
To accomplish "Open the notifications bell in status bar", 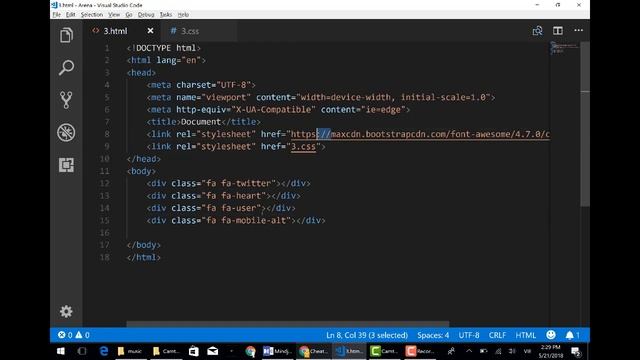I will click(572, 335).
